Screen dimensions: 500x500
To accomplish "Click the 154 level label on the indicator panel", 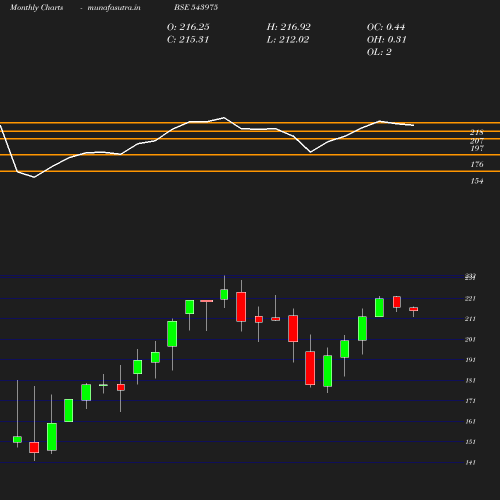I will pyautogui.click(x=477, y=181).
